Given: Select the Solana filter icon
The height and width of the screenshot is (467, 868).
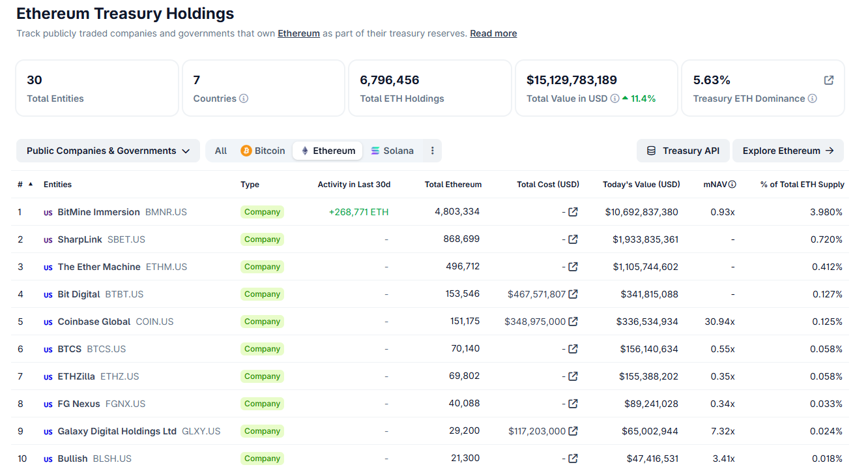Looking at the screenshot, I should [373, 150].
